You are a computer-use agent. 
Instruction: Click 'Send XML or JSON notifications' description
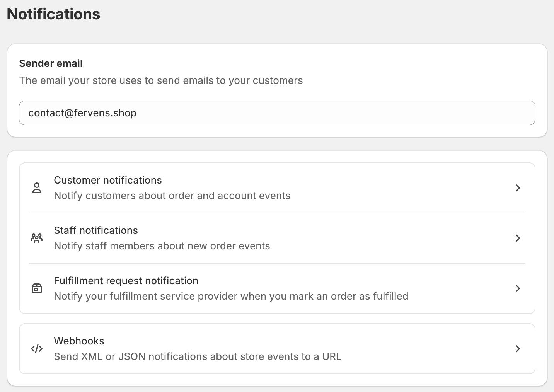click(197, 356)
